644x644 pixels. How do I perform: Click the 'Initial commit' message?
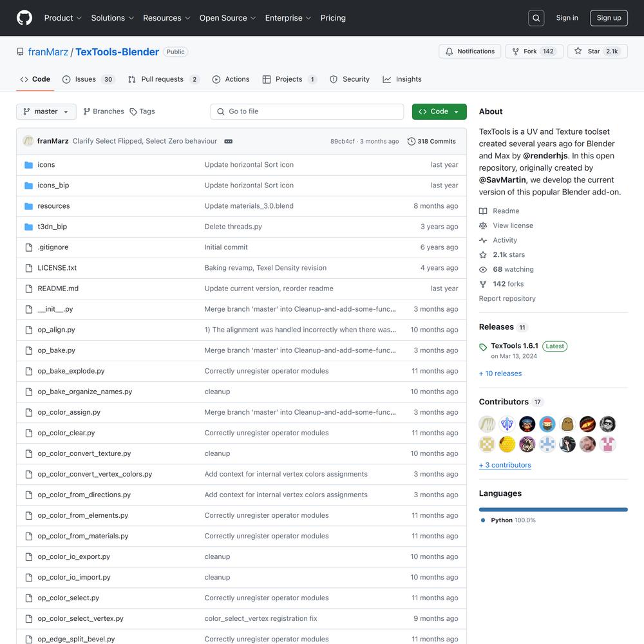[226, 247]
